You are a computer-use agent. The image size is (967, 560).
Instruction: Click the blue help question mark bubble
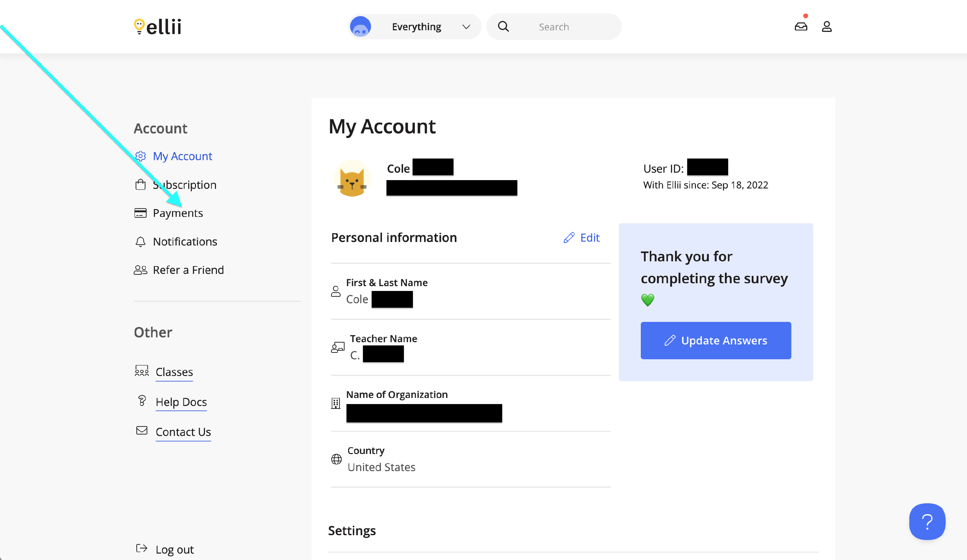pos(927,522)
